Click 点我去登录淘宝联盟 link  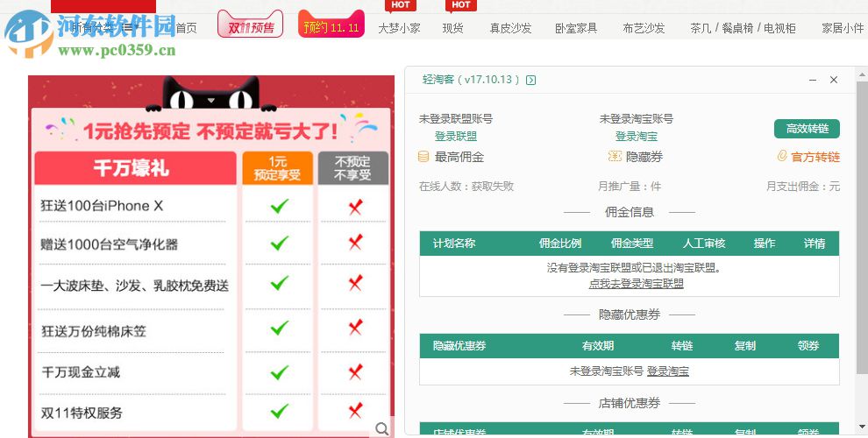point(636,284)
